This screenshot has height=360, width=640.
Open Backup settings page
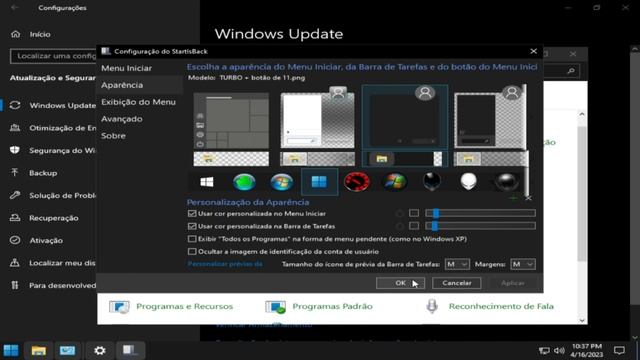point(34,173)
